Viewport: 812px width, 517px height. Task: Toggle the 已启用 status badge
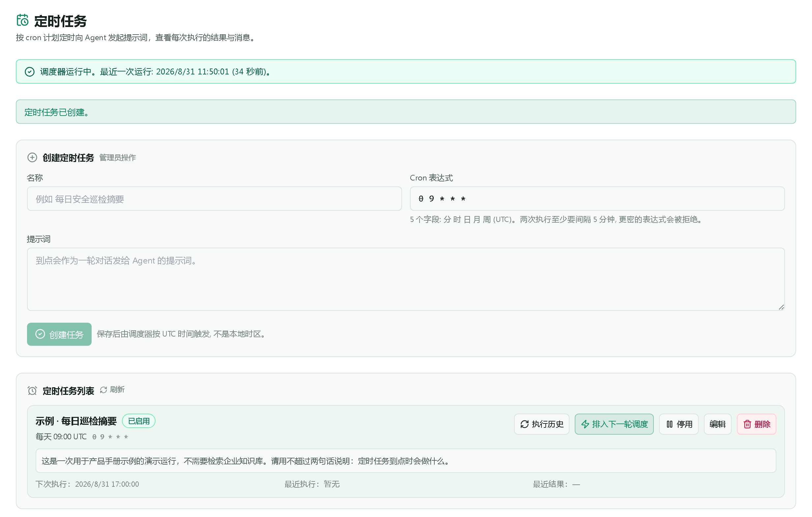139,421
